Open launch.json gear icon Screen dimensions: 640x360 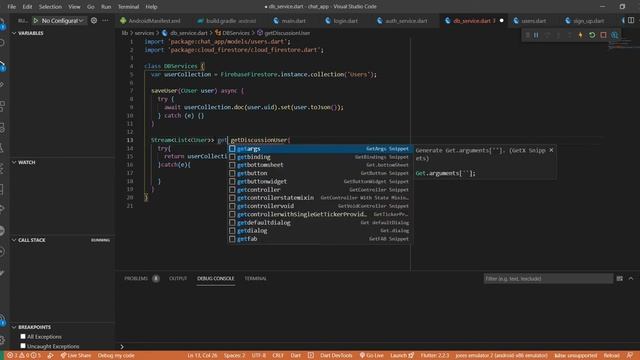94,20
